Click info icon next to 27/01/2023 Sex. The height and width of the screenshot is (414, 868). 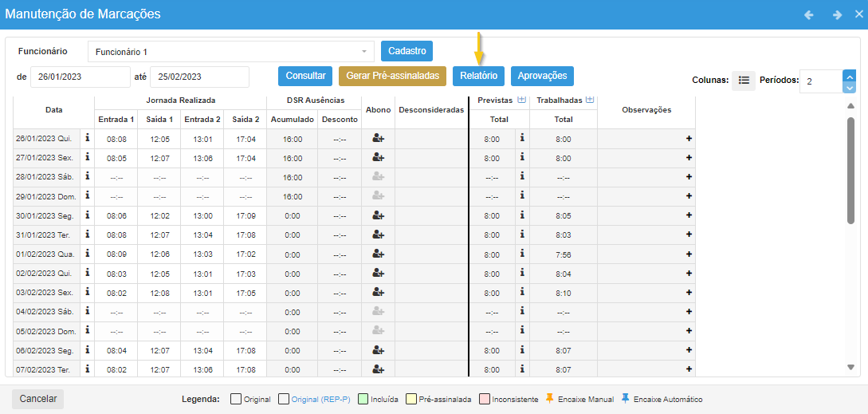click(87, 157)
